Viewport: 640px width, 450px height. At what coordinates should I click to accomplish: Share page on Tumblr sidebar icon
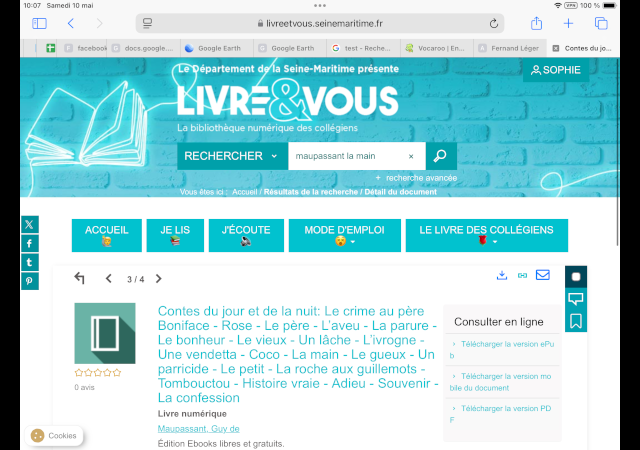29,262
